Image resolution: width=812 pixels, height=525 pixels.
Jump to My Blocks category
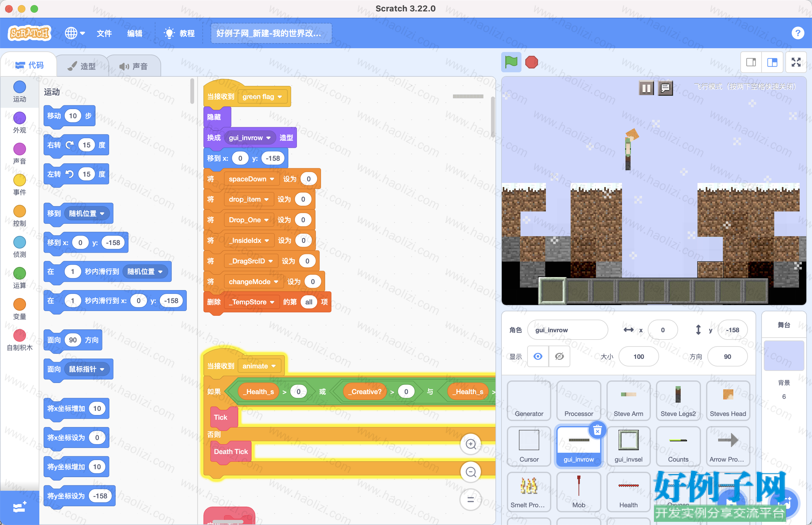[19, 340]
